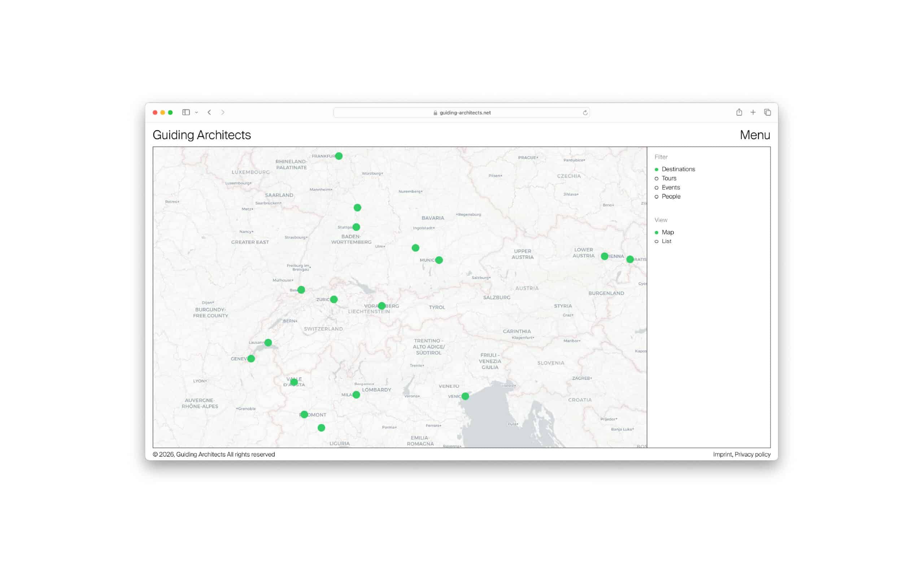Screen dimensions: 924x577
Task: Select the People filter option
Action: pyautogui.click(x=671, y=197)
